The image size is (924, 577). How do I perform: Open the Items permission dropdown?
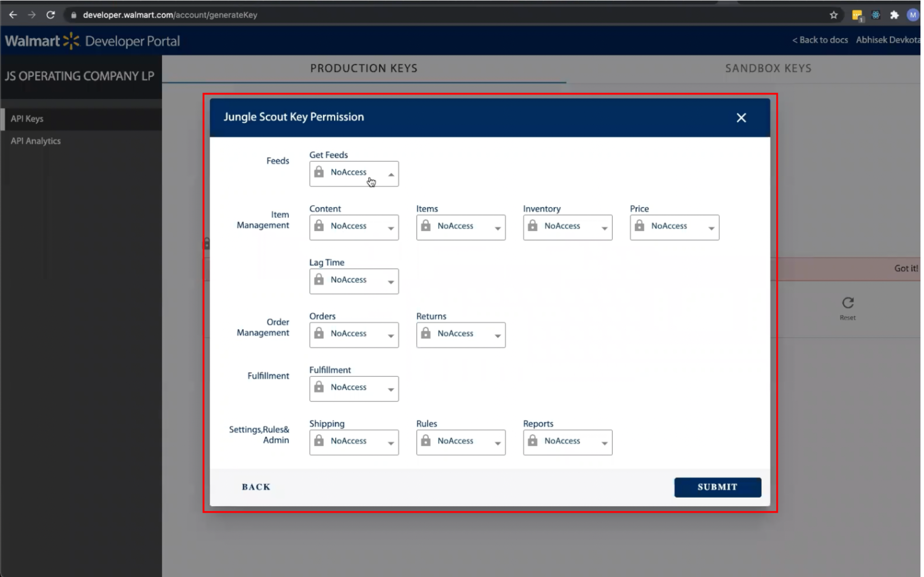(461, 228)
